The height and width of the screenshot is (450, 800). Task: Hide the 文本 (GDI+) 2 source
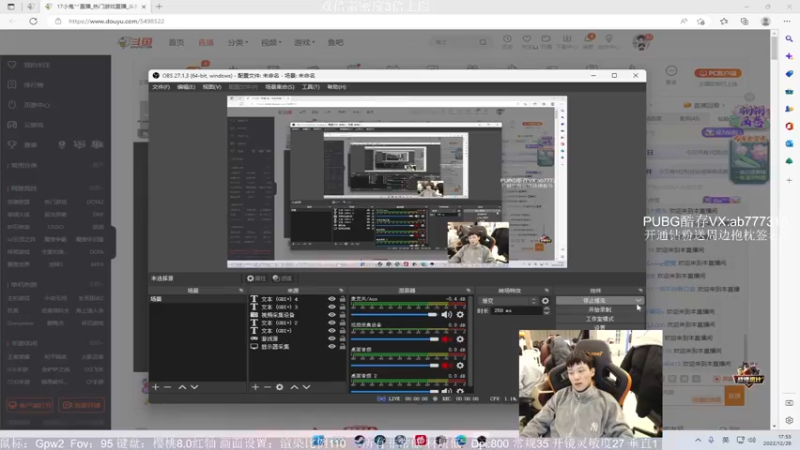332,323
